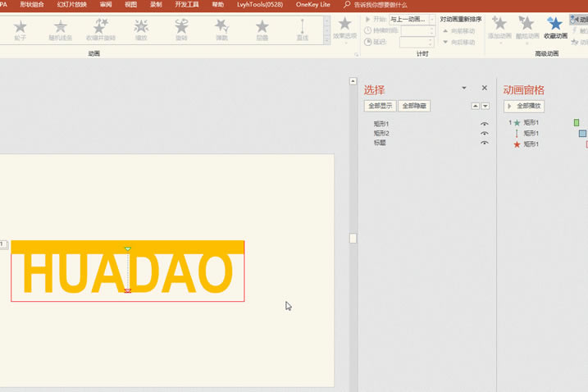Toggle visibility eye for 标题

point(484,143)
